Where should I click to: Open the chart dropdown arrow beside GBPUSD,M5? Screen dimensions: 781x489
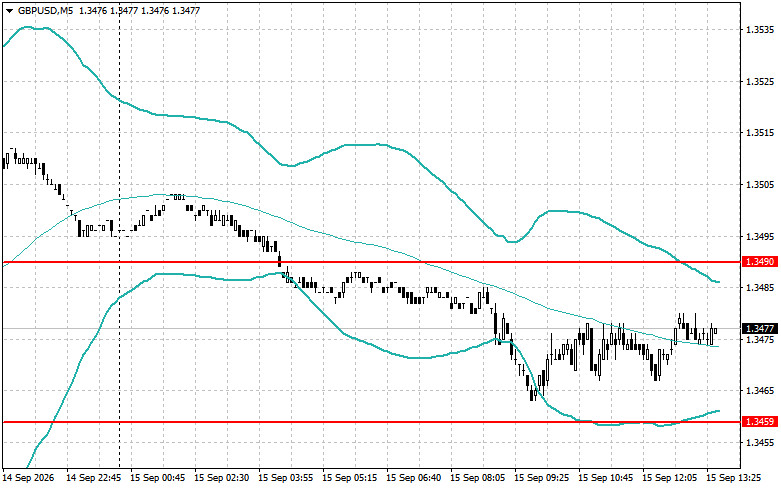(x=9, y=10)
